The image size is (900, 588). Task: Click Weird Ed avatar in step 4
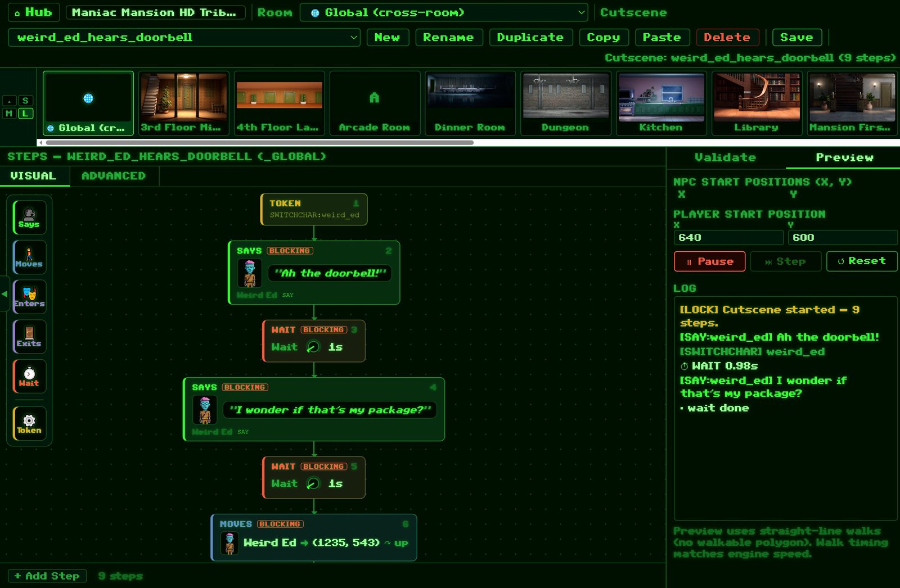coord(205,410)
